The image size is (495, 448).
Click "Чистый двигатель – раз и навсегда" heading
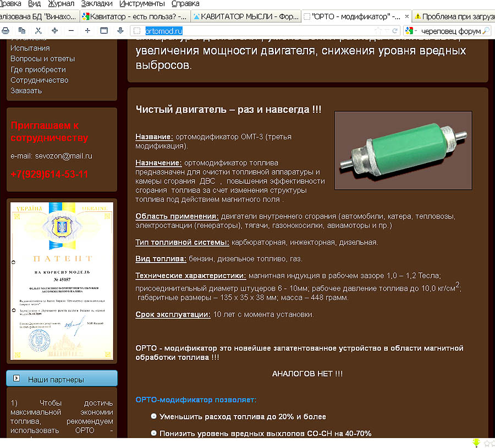pyautogui.click(x=228, y=110)
